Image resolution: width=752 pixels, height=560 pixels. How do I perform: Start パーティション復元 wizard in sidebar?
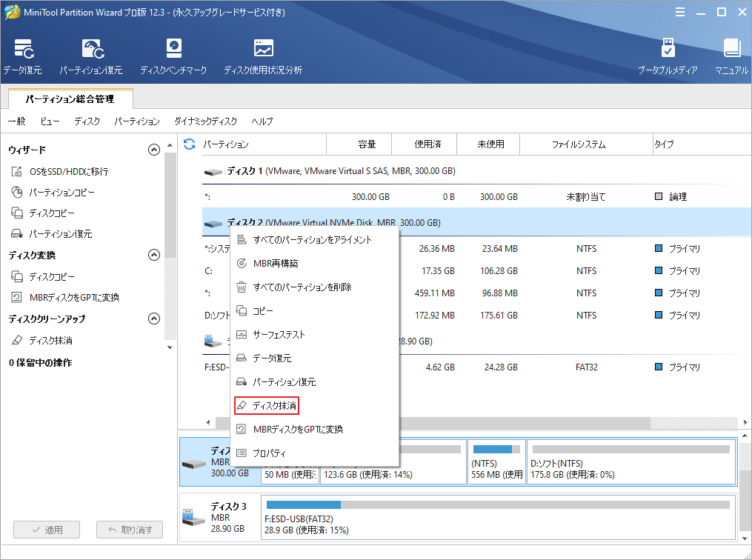click(51, 233)
